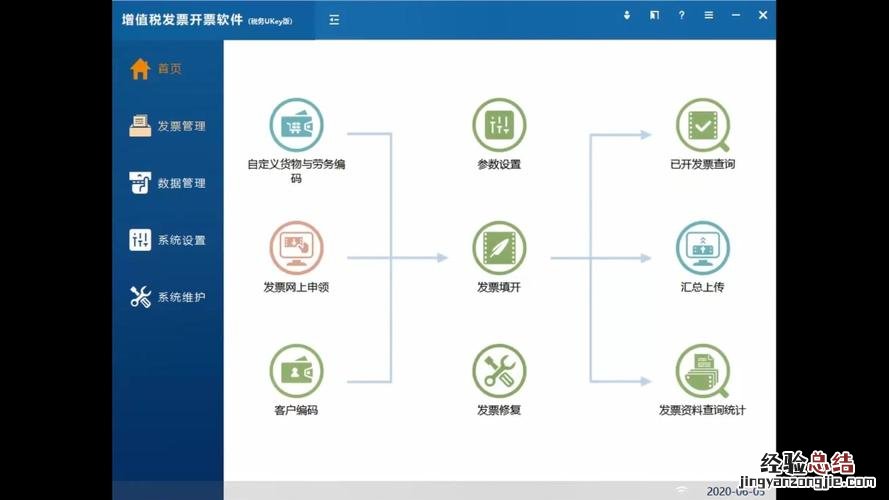The height and width of the screenshot is (500, 889).
Task: Open 系统设置 sliders icon in sidebar
Action: (140, 240)
